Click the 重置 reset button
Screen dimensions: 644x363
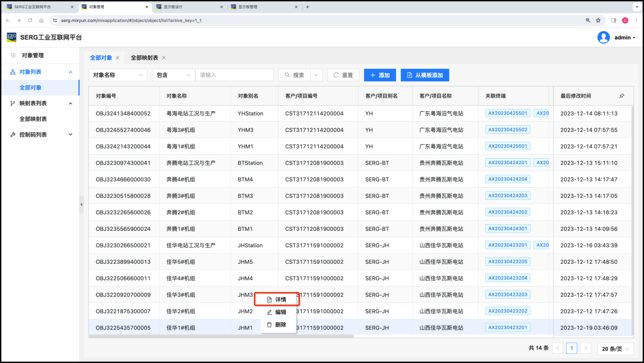(x=343, y=75)
